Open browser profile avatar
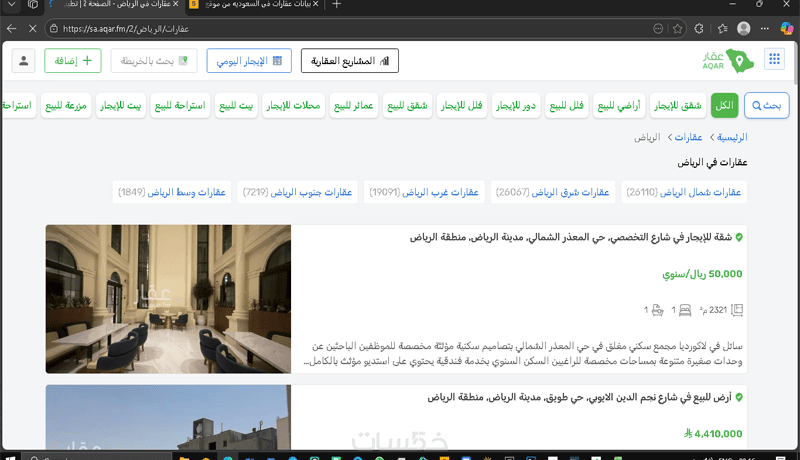The height and width of the screenshot is (460, 800). point(743,29)
